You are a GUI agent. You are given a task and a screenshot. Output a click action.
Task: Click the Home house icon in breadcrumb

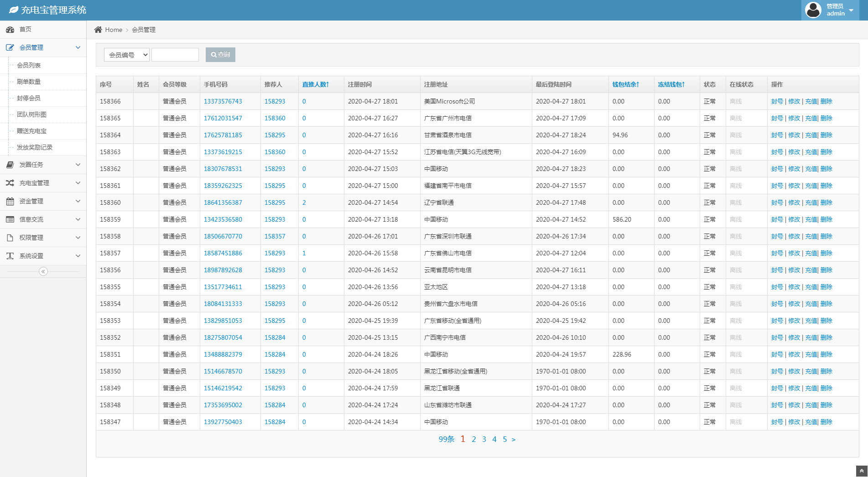(98, 30)
